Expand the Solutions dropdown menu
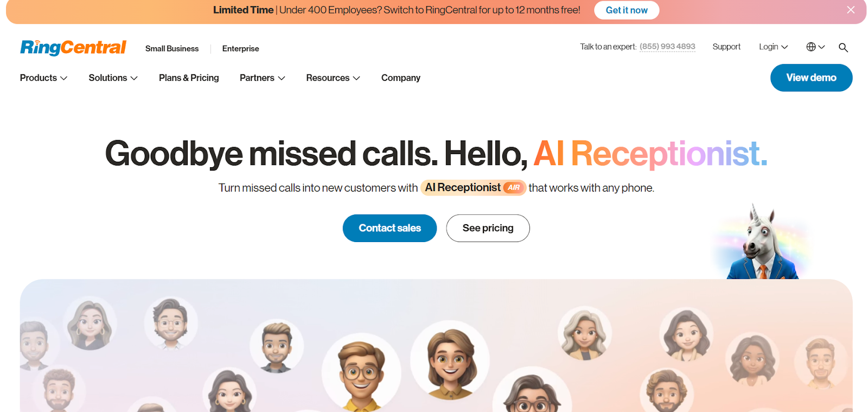The image size is (868, 412). tap(113, 78)
